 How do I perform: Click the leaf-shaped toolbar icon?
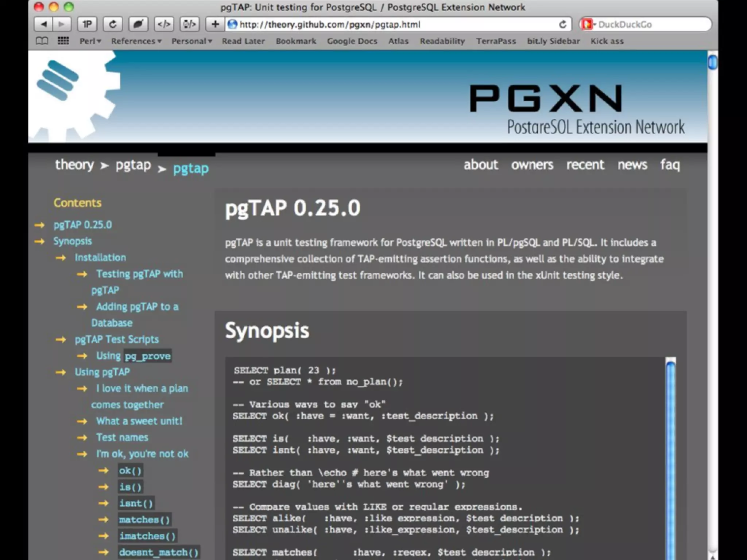[138, 24]
